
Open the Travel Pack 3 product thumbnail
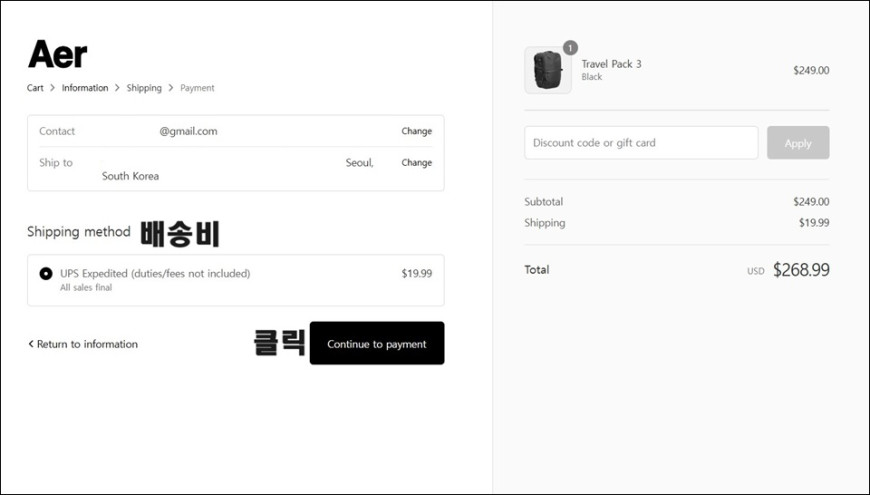(548, 70)
